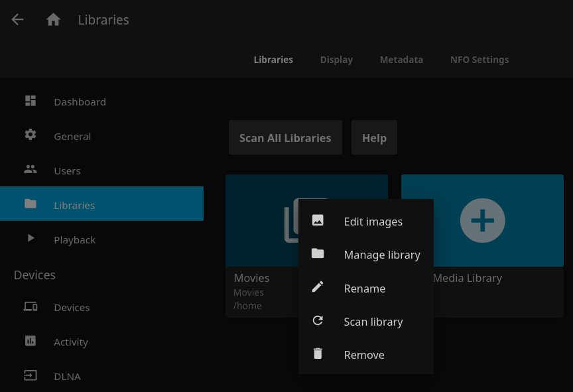Click the refresh icon beside Scan library
The height and width of the screenshot is (392, 573).
(318, 320)
